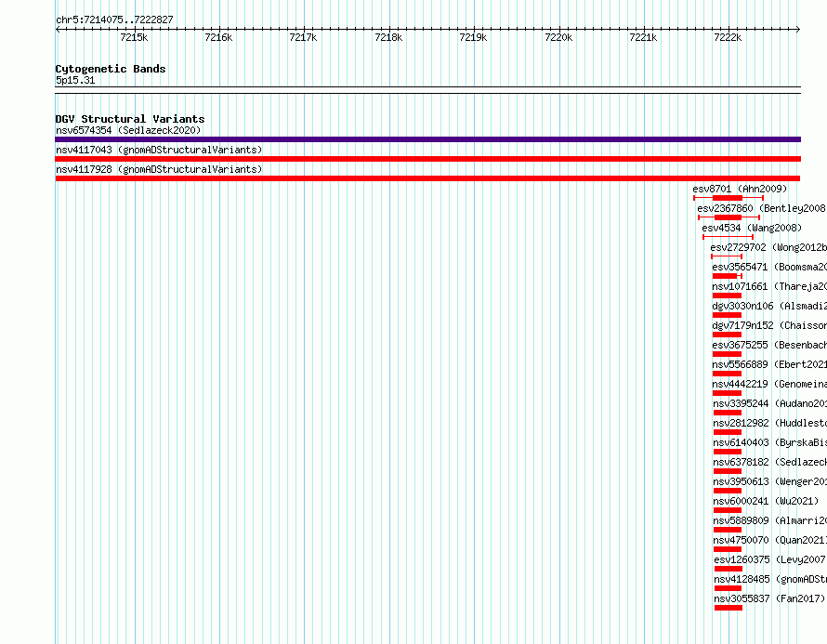The width and height of the screenshot is (827, 644).
Task: Open variant esv2367860 (Bentley2008)
Action: 762,208
